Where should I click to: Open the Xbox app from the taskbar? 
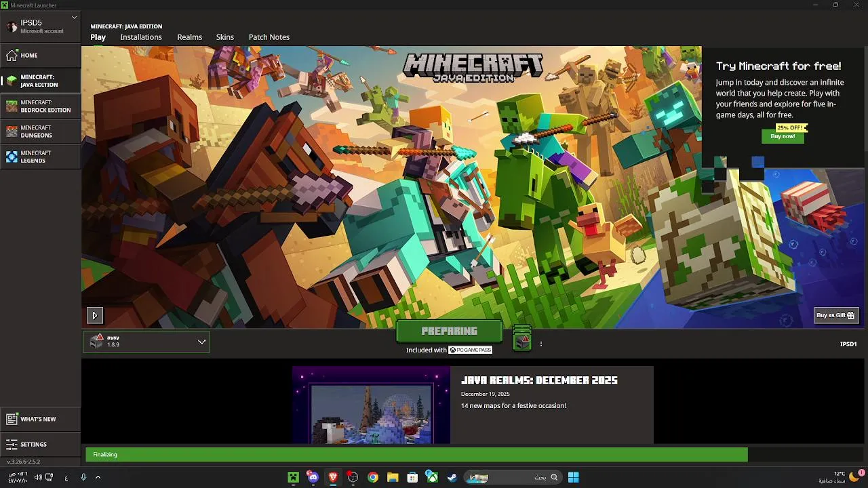[432, 477]
